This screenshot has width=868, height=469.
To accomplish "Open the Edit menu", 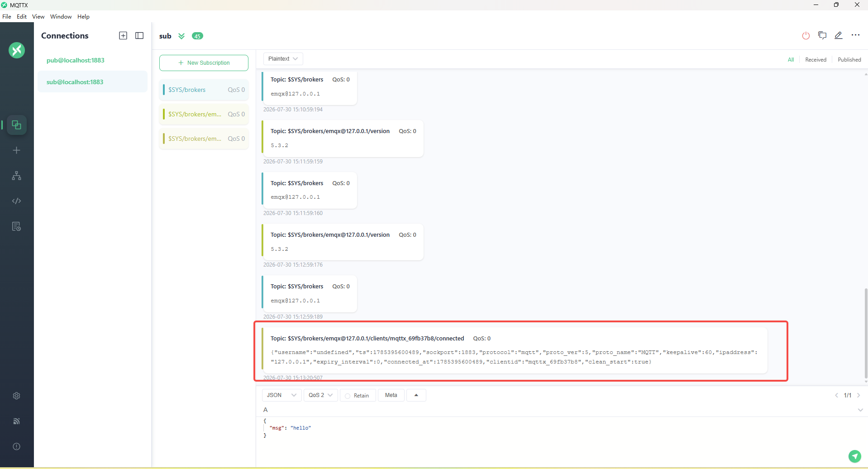I will click(x=22, y=17).
